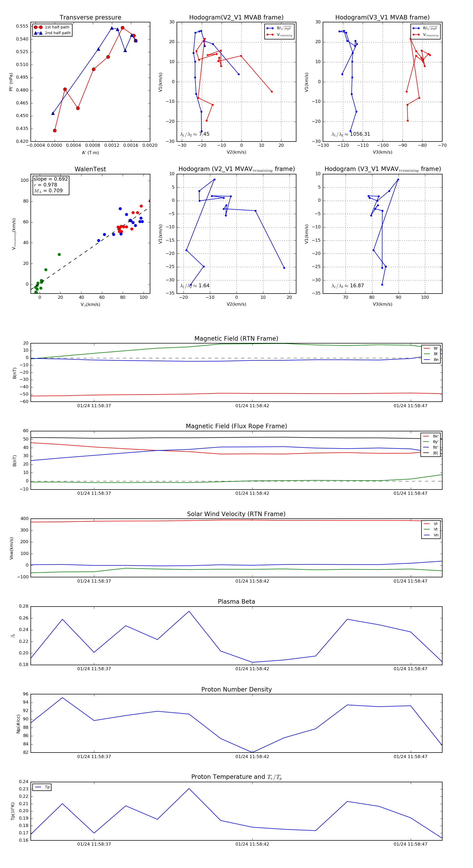Click the 'WalenTest' plot title
Viewport: 473px width, 868px height.
pyautogui.click(x=90, y=169)
